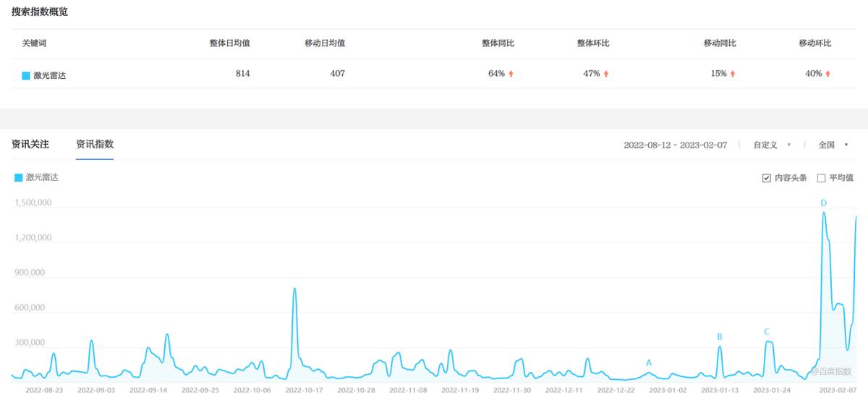The height and width of the screenshot is (398, 868).
Task: Click the 移动环比 column header
Action: (x=815, y=43)
